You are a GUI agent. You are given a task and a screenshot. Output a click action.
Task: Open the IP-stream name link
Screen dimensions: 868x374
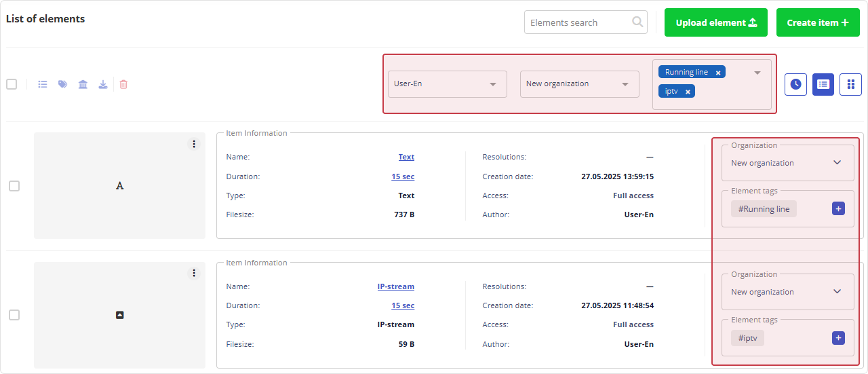tap(395, 286)
